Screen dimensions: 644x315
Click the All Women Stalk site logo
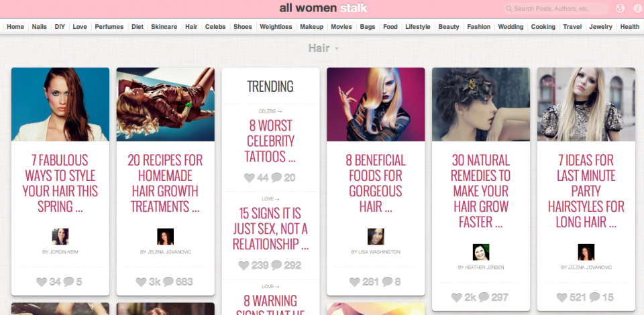click(323, 9)
